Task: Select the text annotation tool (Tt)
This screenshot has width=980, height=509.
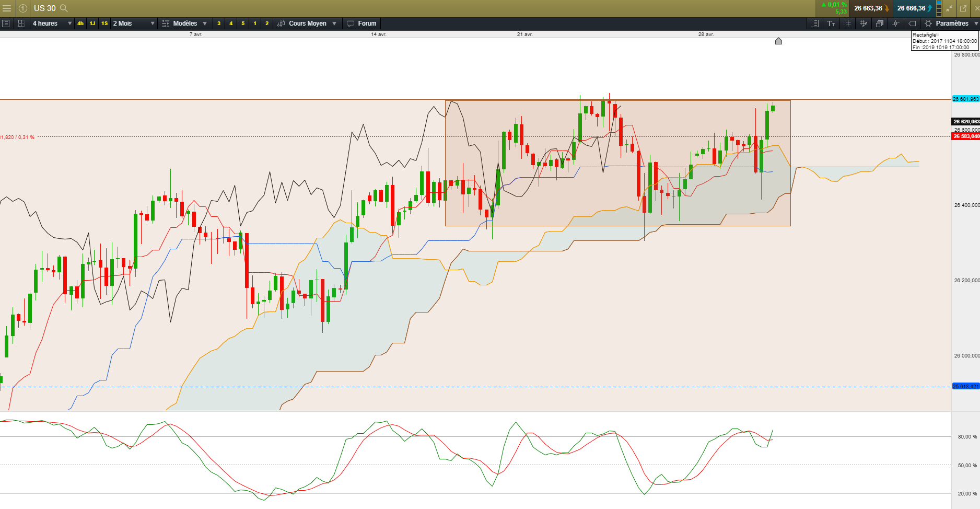Action: (831, 24)
